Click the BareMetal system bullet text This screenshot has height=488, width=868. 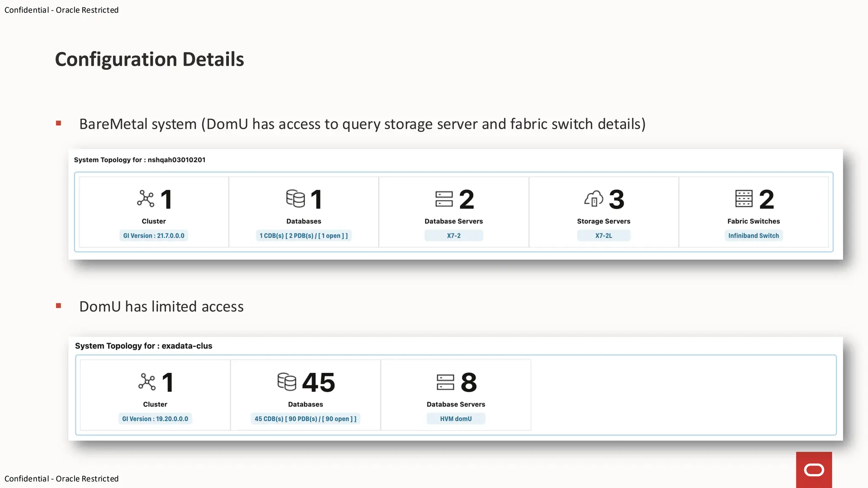point(362,124)
